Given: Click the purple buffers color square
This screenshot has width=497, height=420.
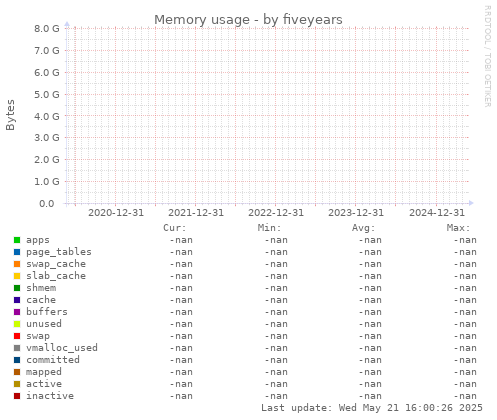Looking at the screenshot, I should pos(17,312).
